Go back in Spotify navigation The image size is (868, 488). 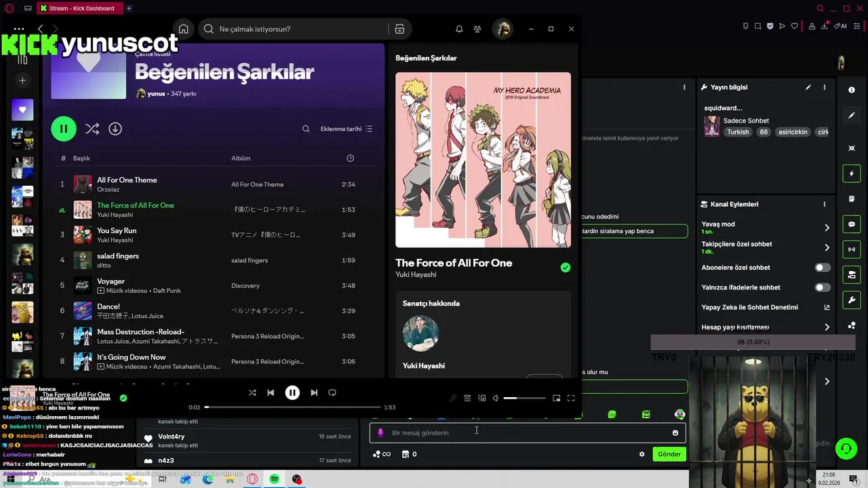[41, 28]
